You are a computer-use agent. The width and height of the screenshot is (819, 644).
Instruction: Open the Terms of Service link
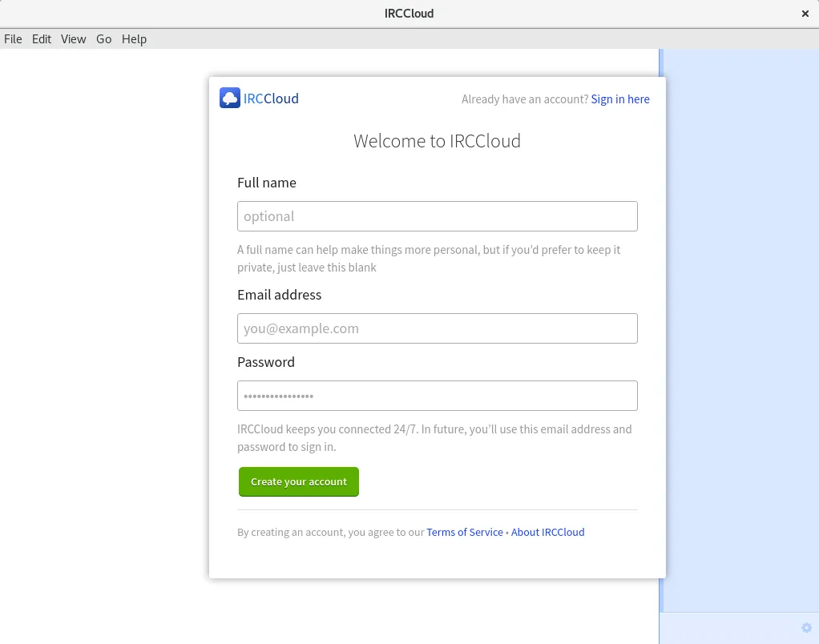465,532
